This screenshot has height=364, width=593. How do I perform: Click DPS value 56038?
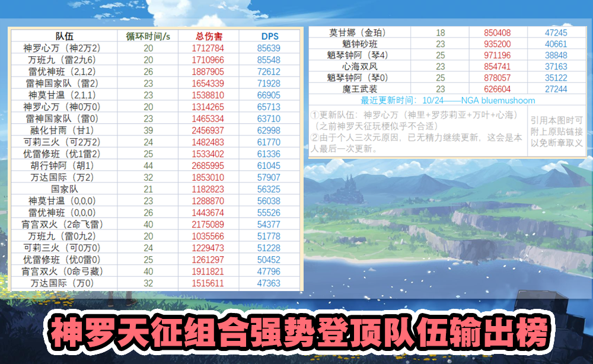point(269,201)
